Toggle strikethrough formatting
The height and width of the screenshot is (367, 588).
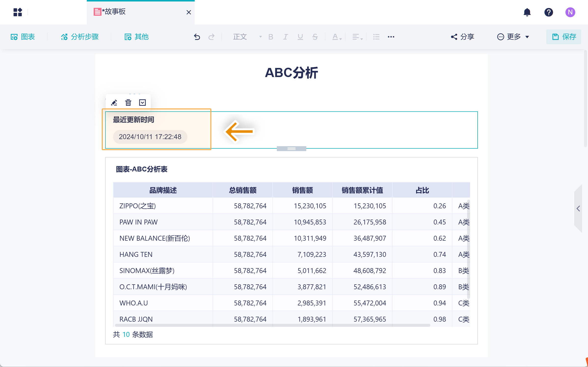pos(315,37)
